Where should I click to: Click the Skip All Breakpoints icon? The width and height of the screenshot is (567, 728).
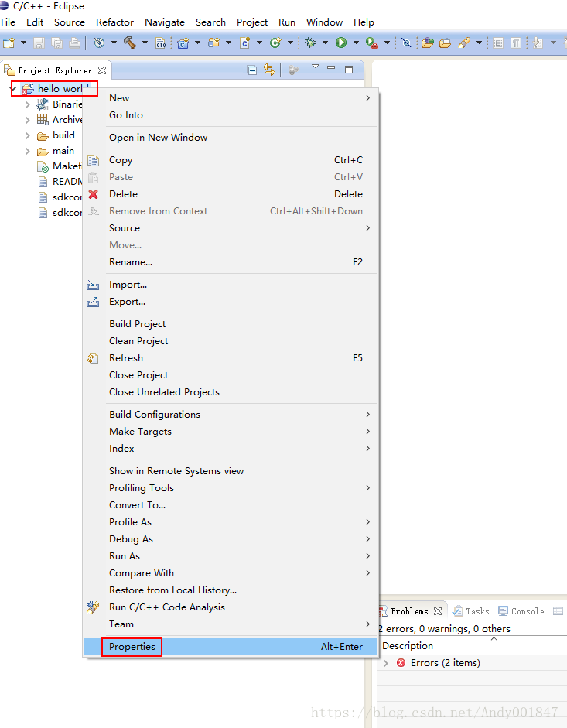tap(406, 43)
